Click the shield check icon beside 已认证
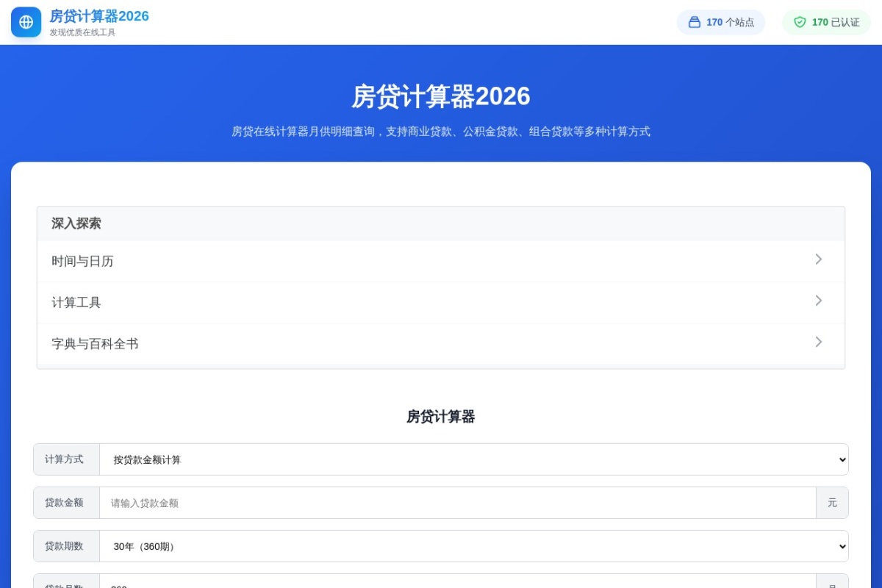Viewport: 882px width, 588px height. (800, 22)
